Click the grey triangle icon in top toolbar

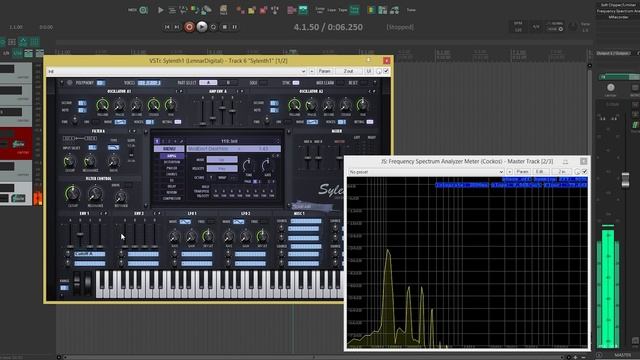[160, 10]
